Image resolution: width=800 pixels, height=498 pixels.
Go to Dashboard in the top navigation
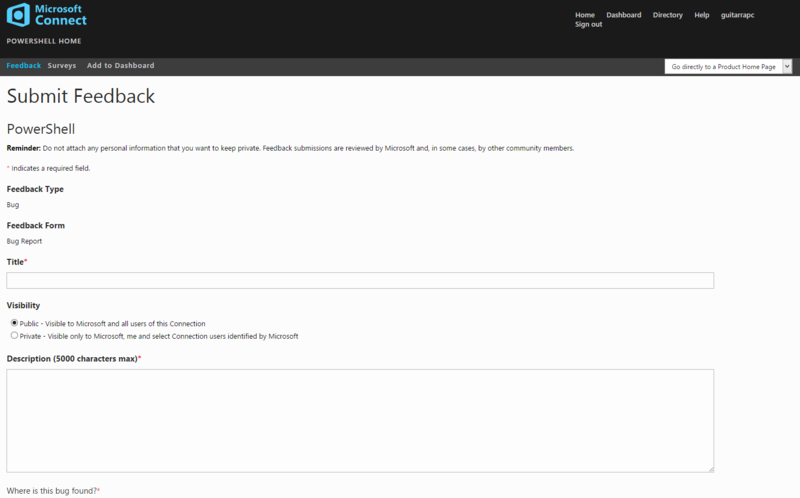[x=623, y=15]
